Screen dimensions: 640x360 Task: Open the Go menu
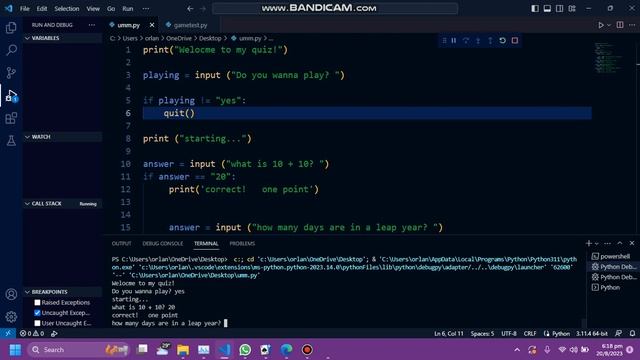pyautogui.click(x=111, y=8)
